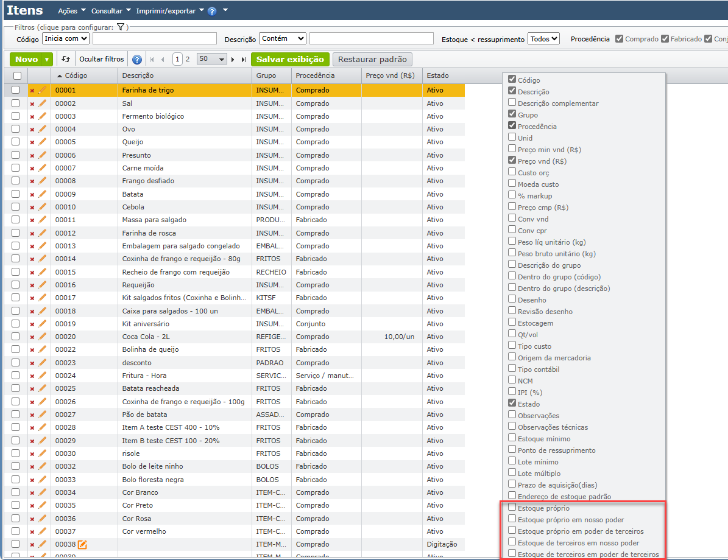728x560 pixels.
Task: Sort by Estado column header
Action: tap(438, 75)
